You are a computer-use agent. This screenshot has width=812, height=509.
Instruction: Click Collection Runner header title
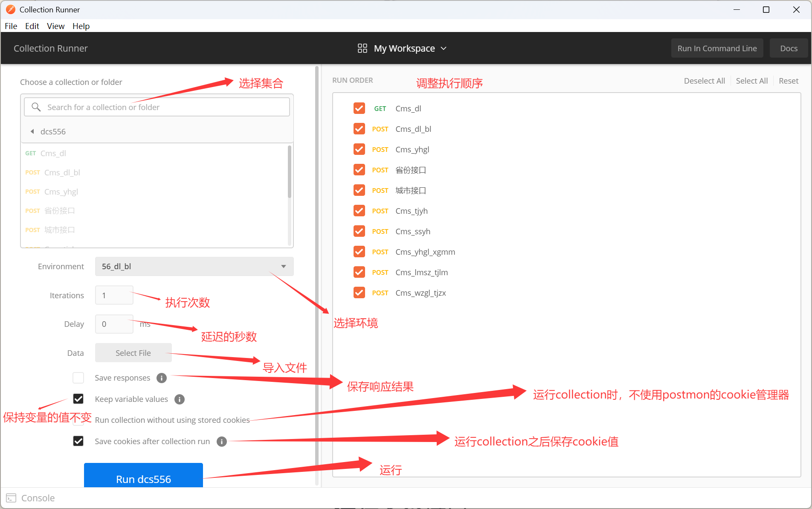51,48
